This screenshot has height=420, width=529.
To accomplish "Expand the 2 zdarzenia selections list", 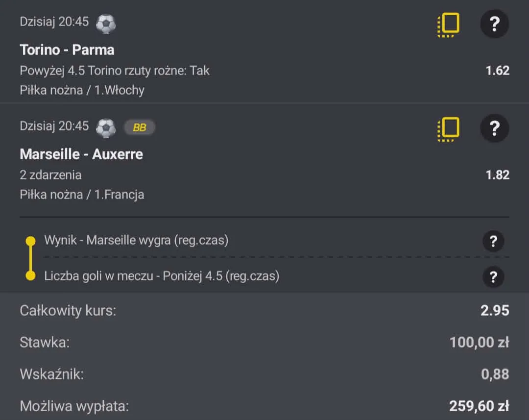I will [x=50, y=175].
